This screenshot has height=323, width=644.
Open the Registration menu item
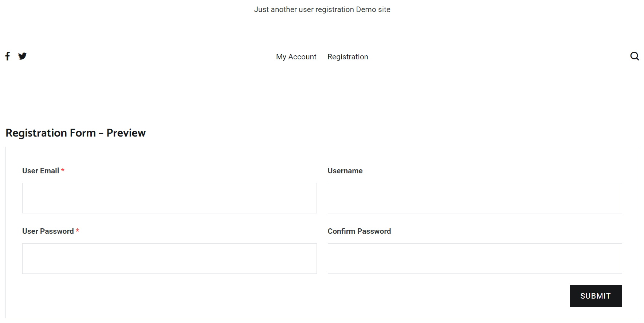click(x=348, y=57)
